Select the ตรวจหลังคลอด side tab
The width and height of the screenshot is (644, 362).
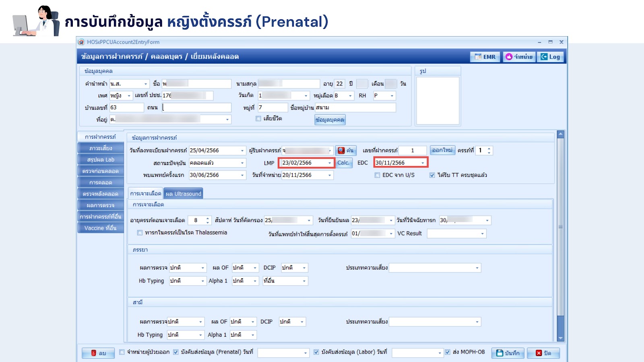click(101, 194)
